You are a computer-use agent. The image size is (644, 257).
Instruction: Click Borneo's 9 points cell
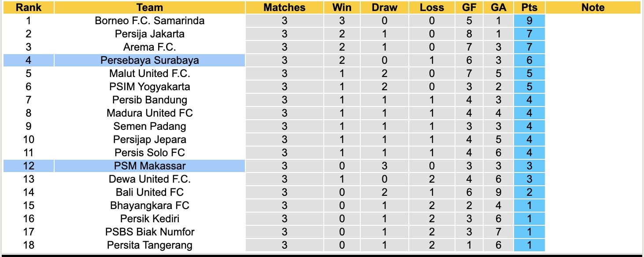529,21
